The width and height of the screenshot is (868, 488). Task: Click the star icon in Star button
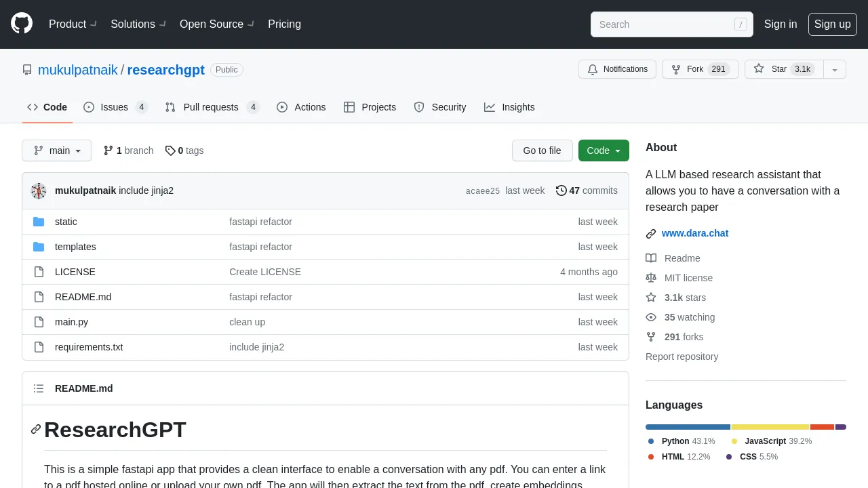tap(759, 69)
